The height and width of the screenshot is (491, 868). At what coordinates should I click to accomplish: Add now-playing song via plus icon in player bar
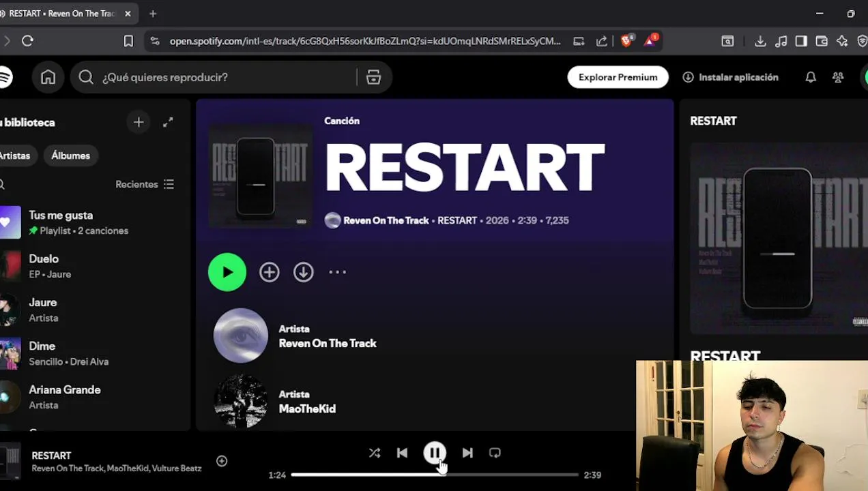[x=222, y=461]
